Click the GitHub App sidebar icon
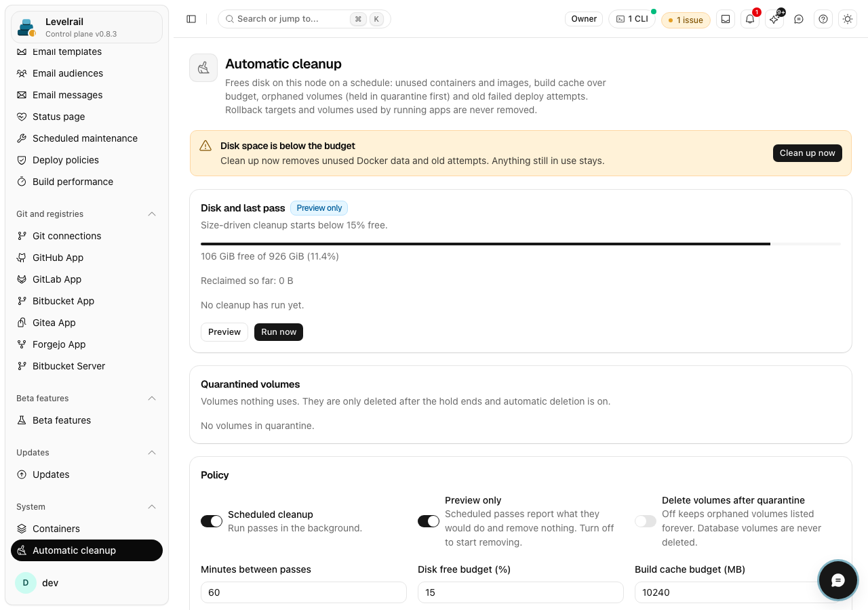This screenshot has height=610, width=868. [22, 258]
